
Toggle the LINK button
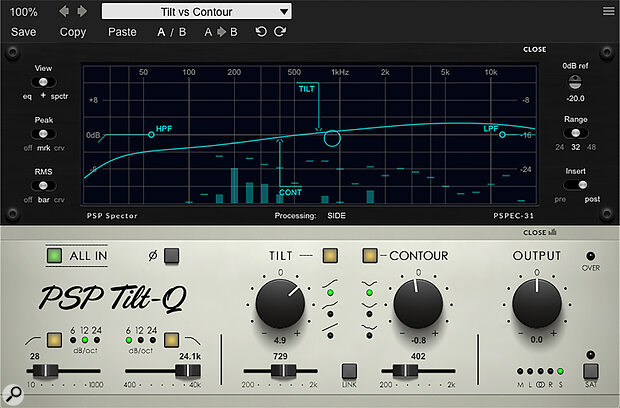click(x=349, y=372)
